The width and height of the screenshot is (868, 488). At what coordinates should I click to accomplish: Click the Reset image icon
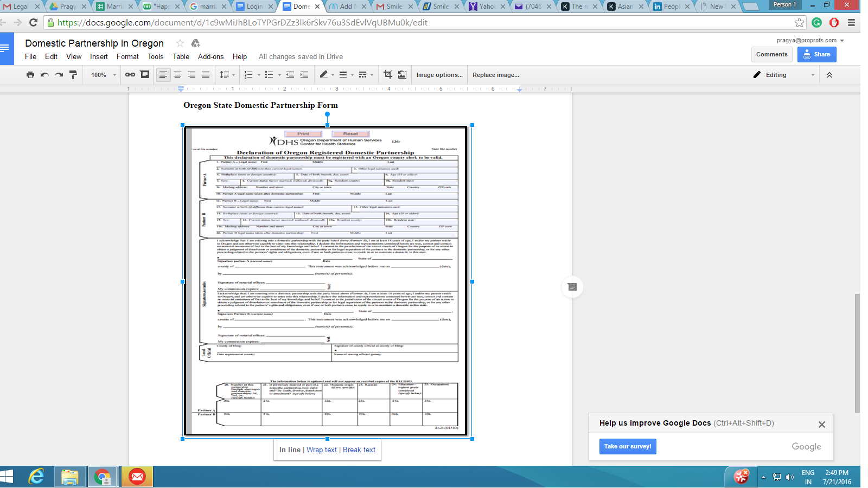click(x=402, y=75)
